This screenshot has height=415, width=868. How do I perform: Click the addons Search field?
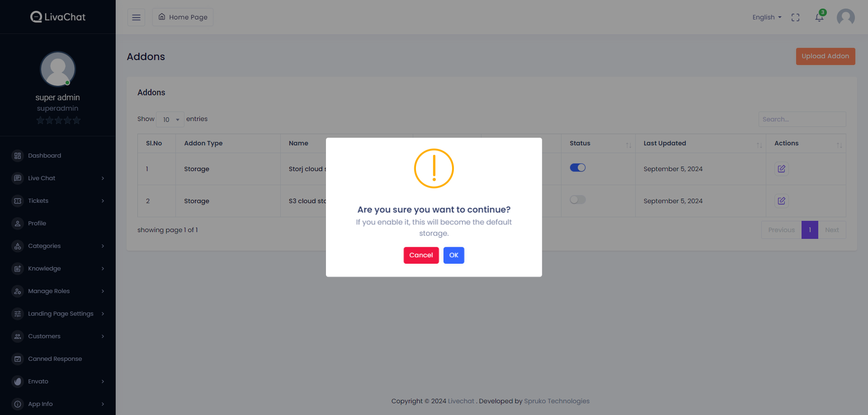tap(802, 119)
